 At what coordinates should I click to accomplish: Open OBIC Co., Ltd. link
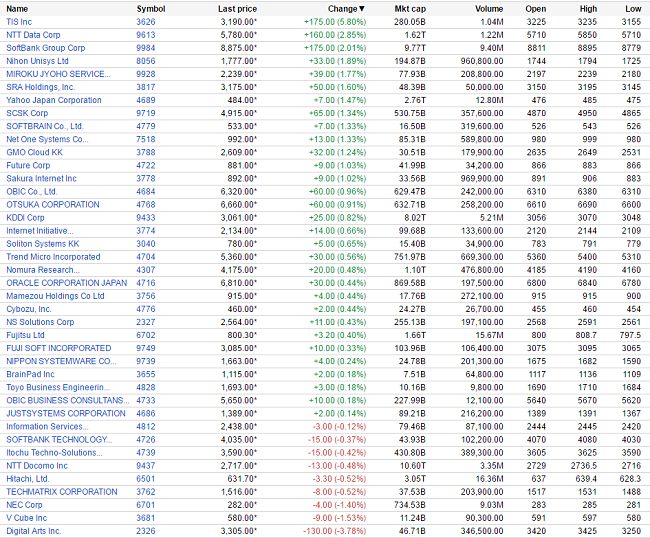click(32, 191)
